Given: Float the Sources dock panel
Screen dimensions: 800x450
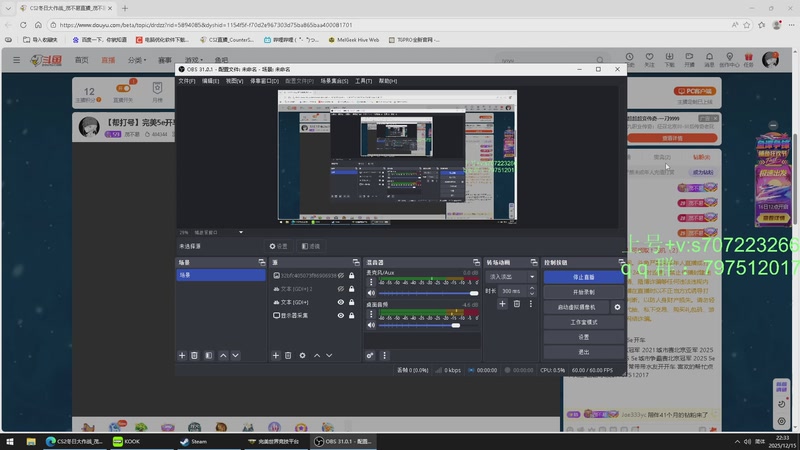Looking at the screenshot, I should pos(356,262).
